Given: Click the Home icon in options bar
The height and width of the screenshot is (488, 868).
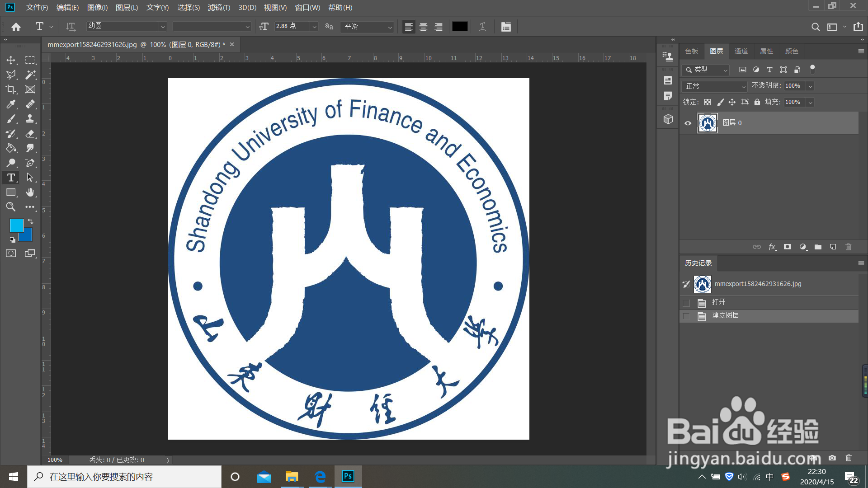Looking at the screenshot, I should point(16,27).
